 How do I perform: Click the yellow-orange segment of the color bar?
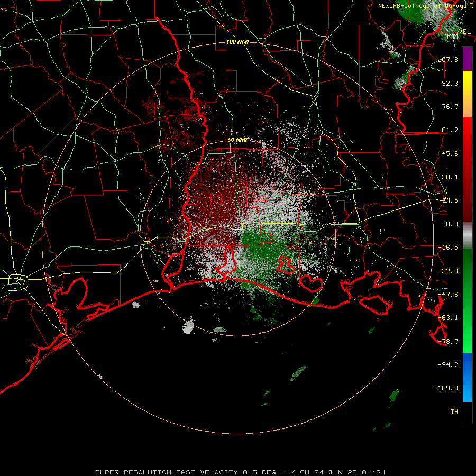[x=467, y=94]
